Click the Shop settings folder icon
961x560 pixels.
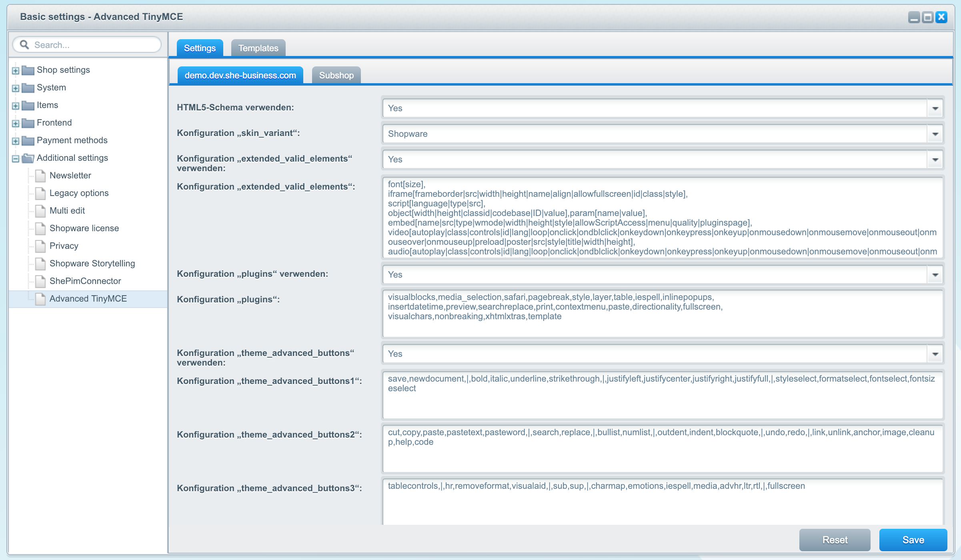pyautogui.click(x=28, y=70)
